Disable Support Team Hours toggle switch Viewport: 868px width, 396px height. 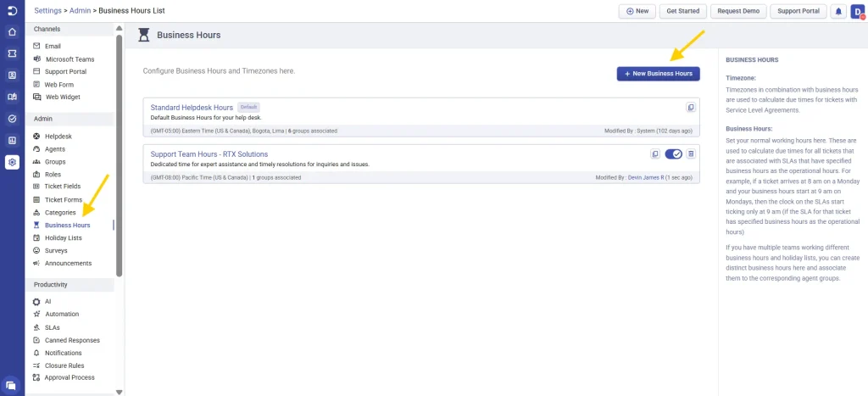[673, 154]
